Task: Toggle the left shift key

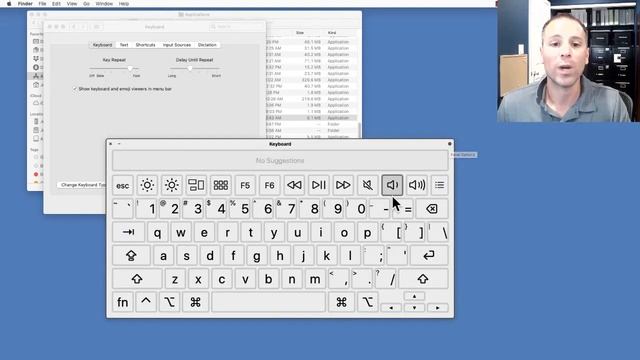Action: 137,279
